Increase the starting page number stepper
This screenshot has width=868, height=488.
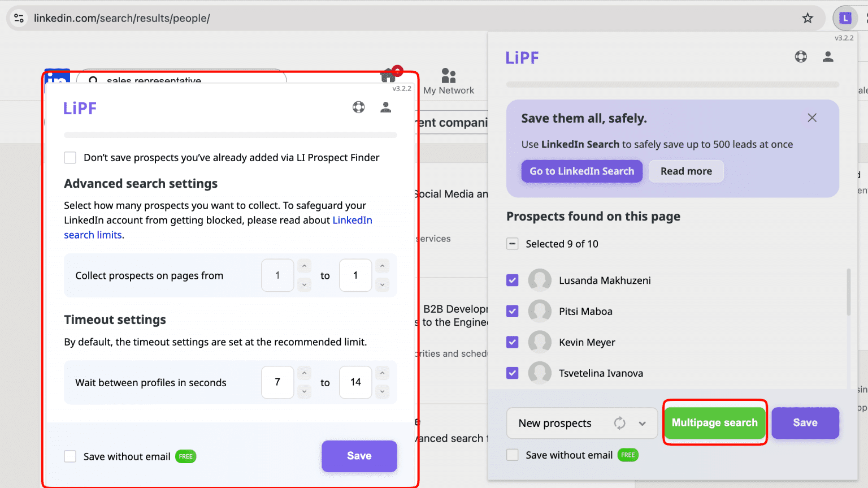tap(305, 266)
